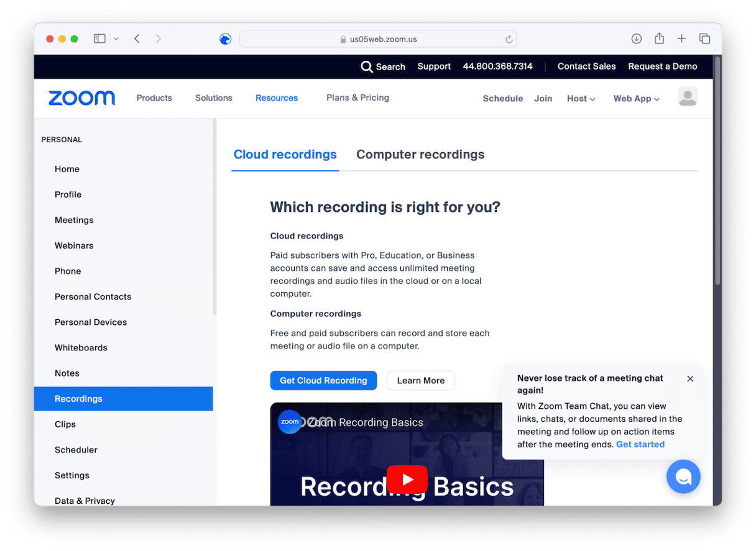Open Settings in the sidebar
This screenshot has width=756, height=551.
coord(72,475)
